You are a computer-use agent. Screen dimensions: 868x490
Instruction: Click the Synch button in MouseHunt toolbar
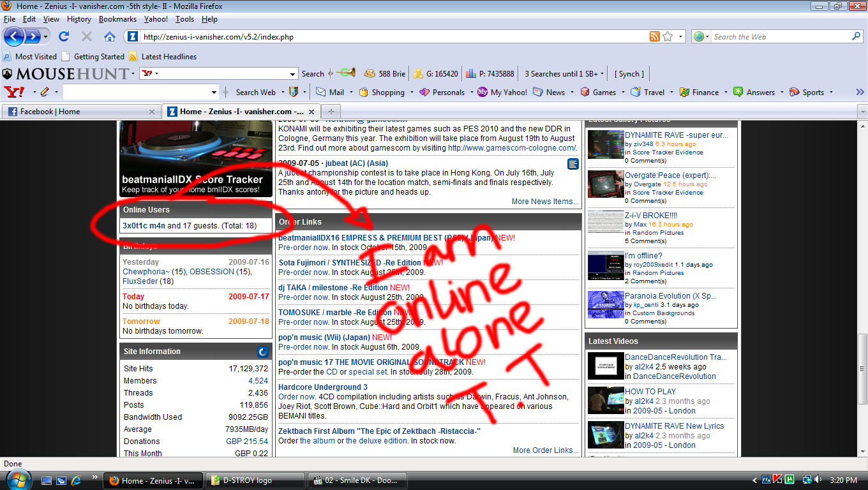[629, 74]
